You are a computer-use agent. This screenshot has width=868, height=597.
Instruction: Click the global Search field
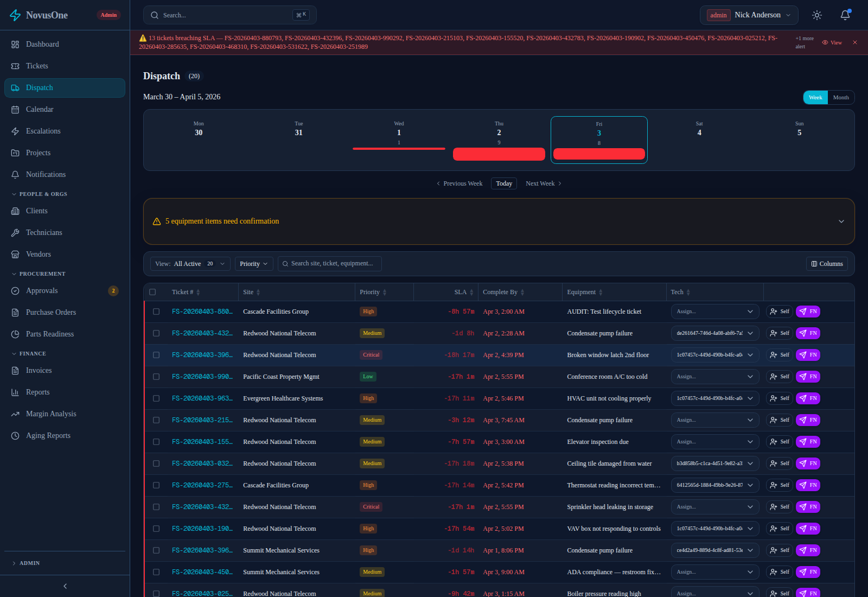[x=230, y=15]
